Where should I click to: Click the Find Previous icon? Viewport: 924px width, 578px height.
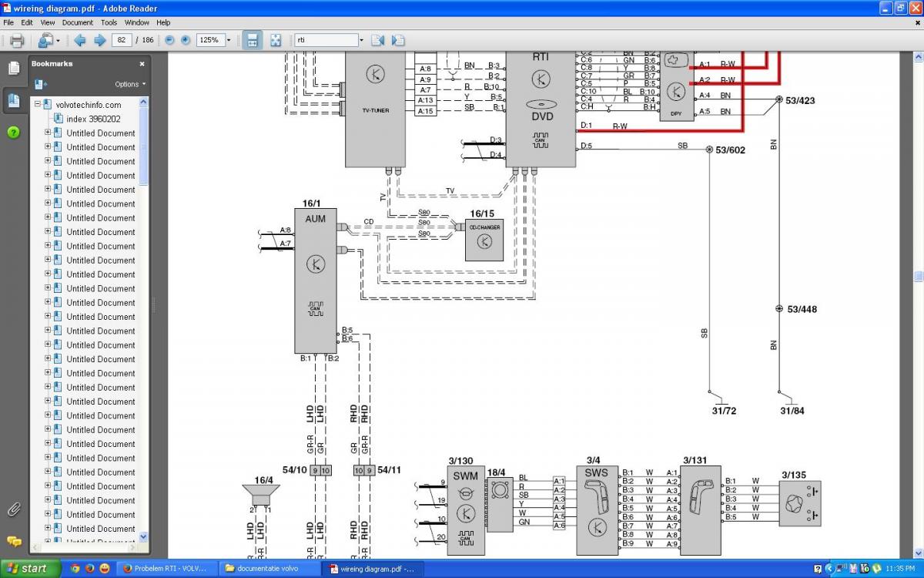click(377, 40)
